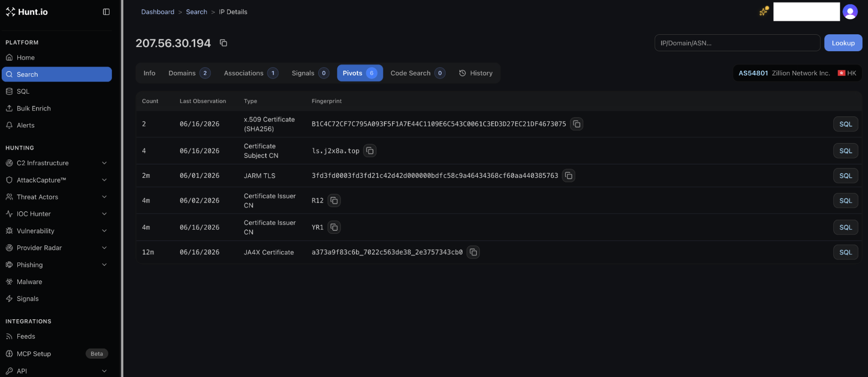Expand the API menu

click(56, 370)
